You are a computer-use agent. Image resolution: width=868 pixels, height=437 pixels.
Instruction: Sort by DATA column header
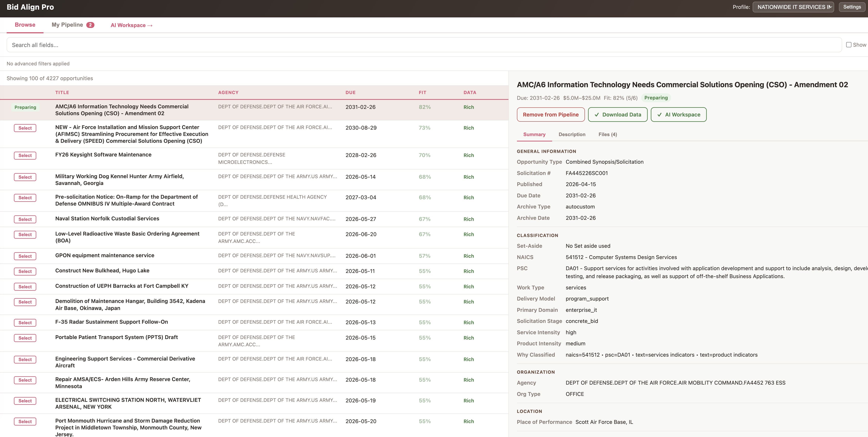470,92
